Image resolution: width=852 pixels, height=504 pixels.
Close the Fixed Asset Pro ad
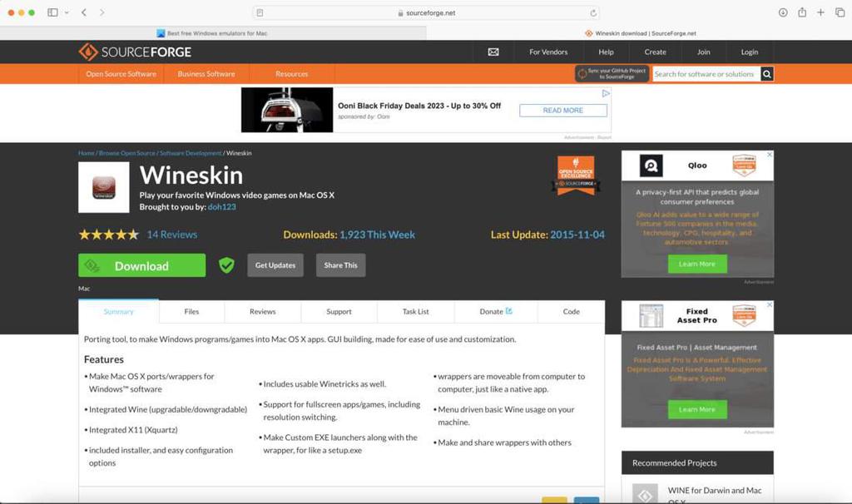tap(770, 304)
